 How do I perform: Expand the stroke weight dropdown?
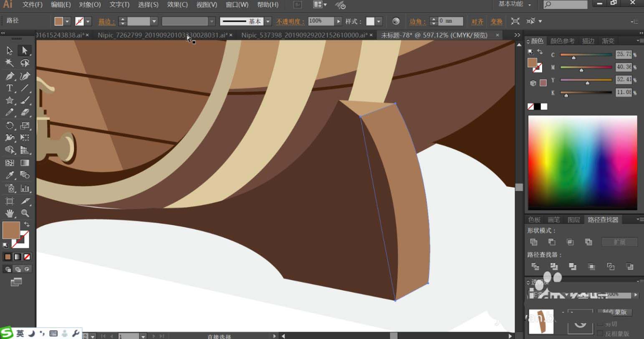click(x=154, y=21)
